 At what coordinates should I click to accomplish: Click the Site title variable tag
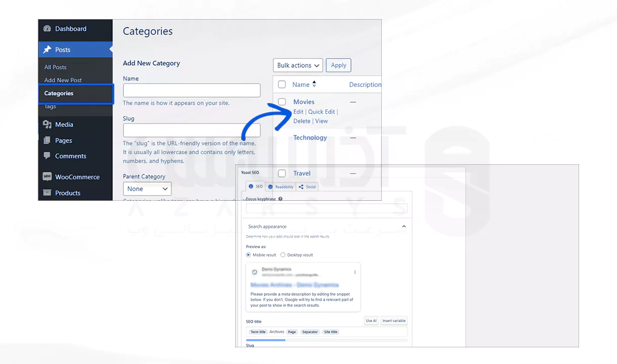point(331,332)
